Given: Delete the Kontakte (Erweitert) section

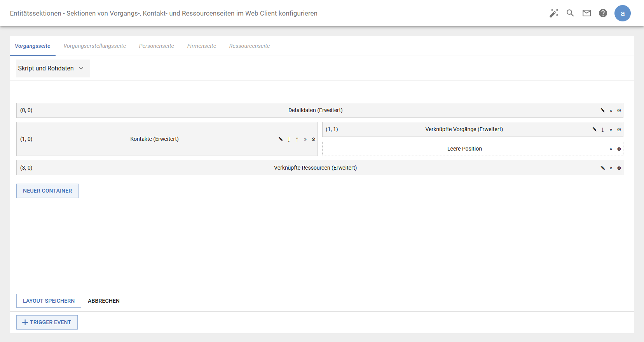Looking at the screenshot, I should pyautogui.click(x=313, y=139).
